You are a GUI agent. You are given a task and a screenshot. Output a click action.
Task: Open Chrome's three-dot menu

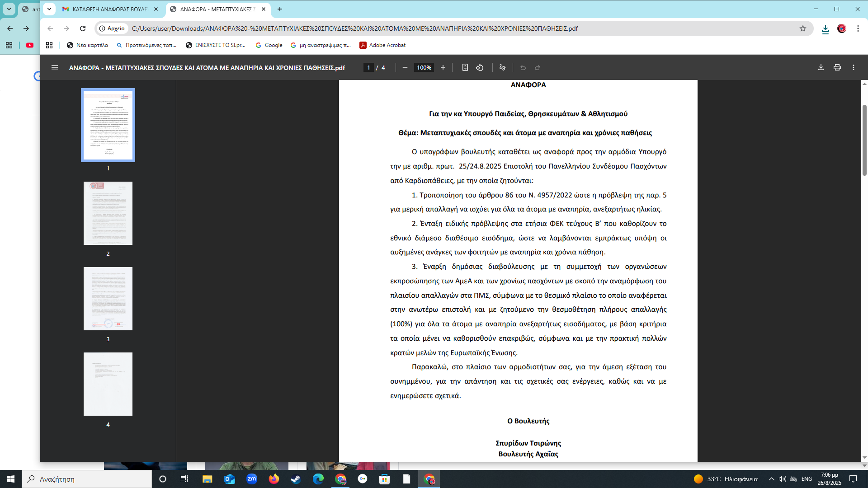[858, 28]
